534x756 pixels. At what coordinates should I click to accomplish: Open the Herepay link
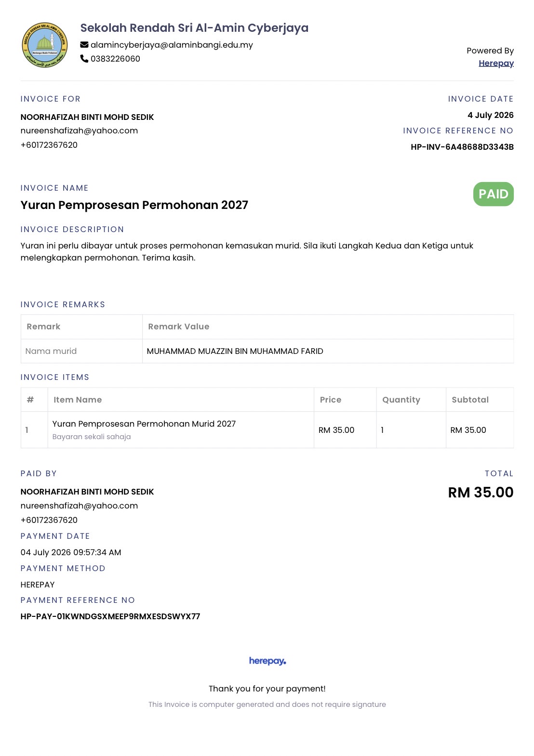click(496, 63)
